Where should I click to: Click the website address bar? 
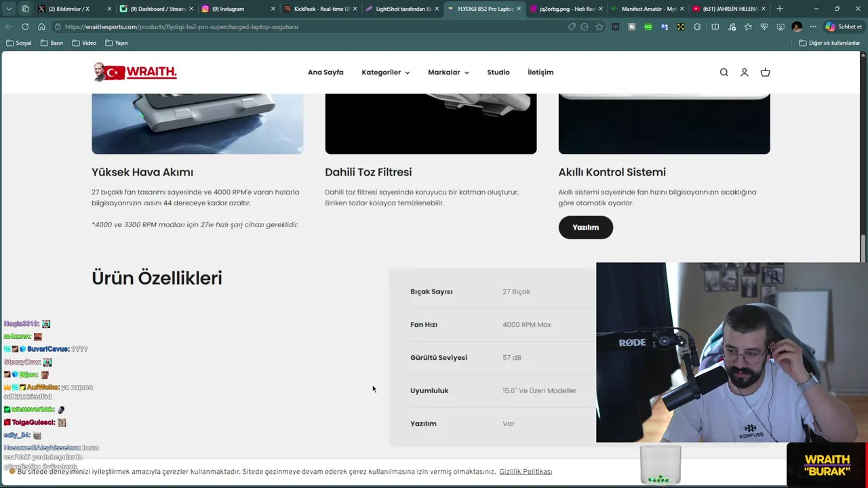pyautogui.click(x=312, y=26)
